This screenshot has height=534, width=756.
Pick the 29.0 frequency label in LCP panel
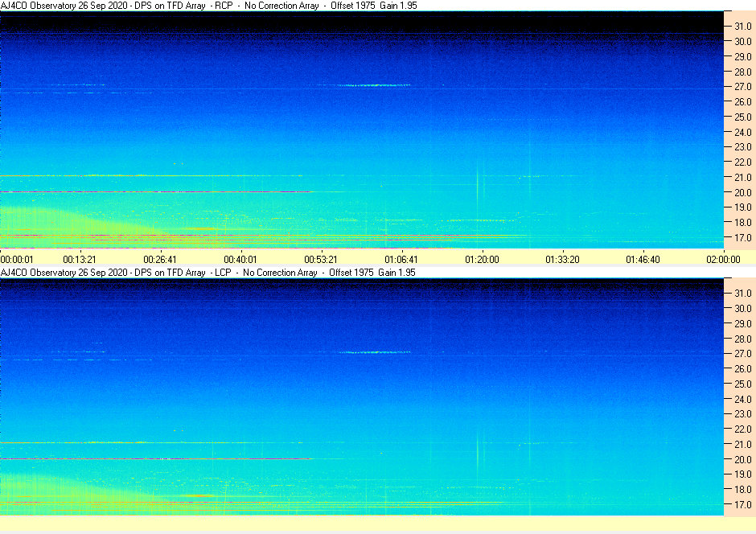743,324
